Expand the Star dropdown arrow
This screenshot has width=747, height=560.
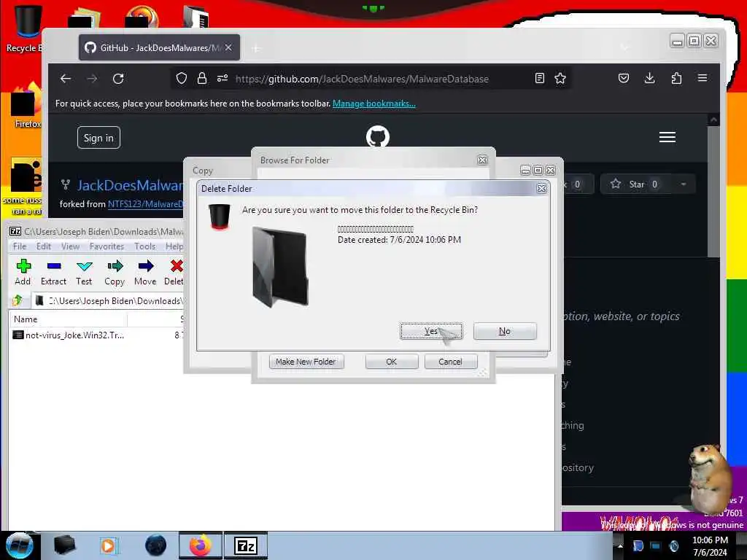pos(684,184)
